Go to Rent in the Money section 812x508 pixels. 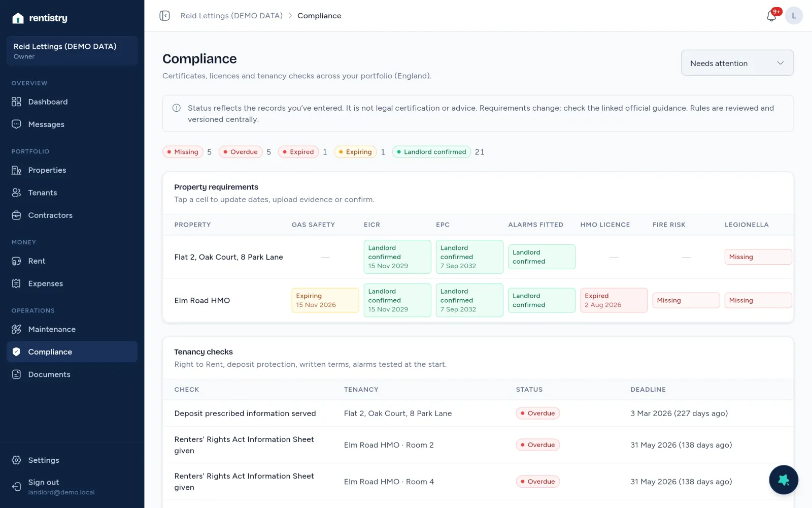coord(72,261)
